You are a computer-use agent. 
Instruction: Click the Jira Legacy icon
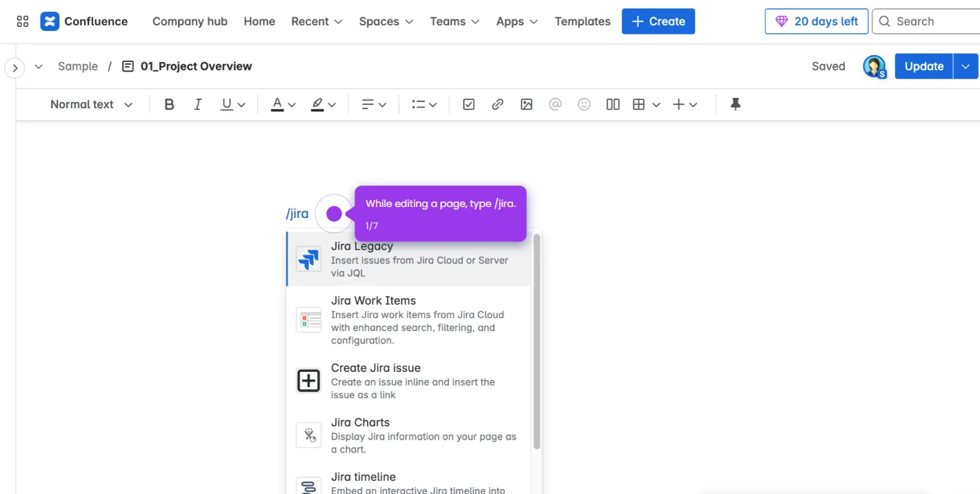[x=308, y=259]
